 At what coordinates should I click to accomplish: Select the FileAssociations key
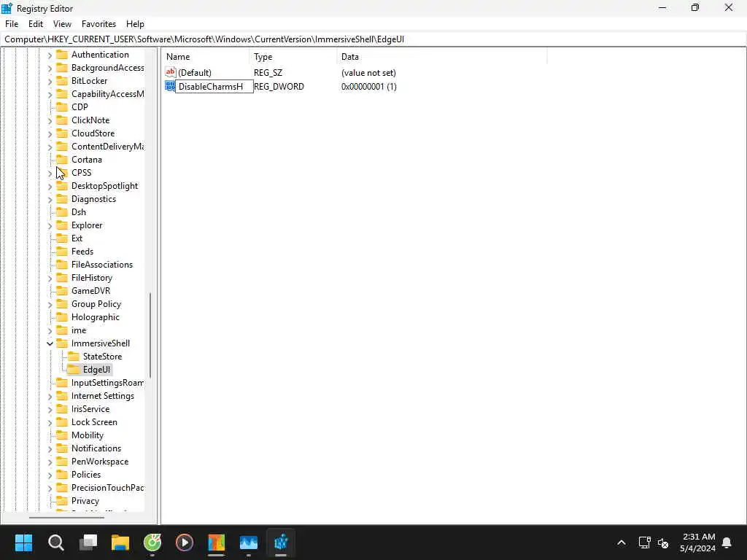point(102,265)
